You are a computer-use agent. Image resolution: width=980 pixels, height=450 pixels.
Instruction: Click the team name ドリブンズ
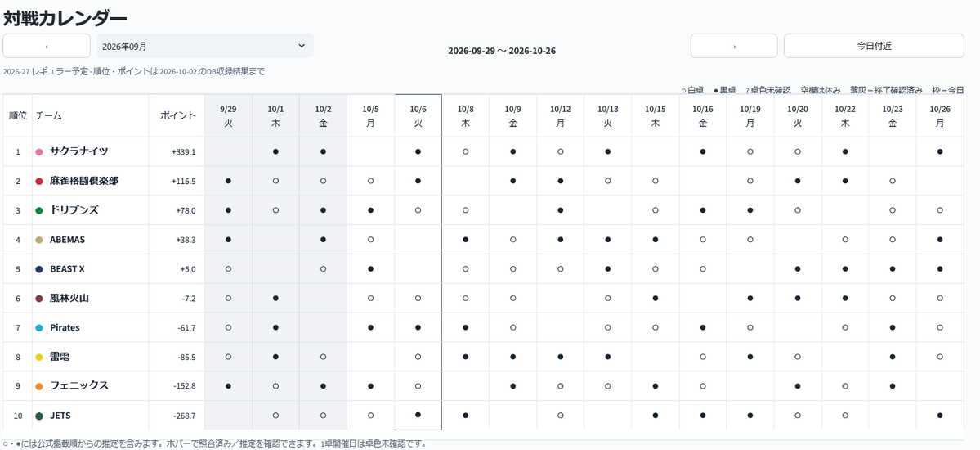74,210
